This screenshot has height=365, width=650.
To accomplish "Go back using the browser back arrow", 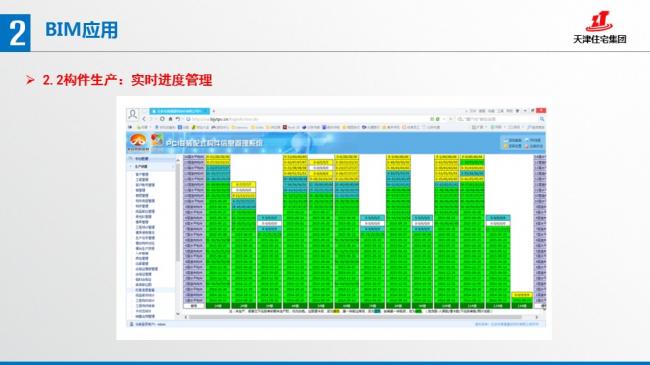I will pos(144,119).
